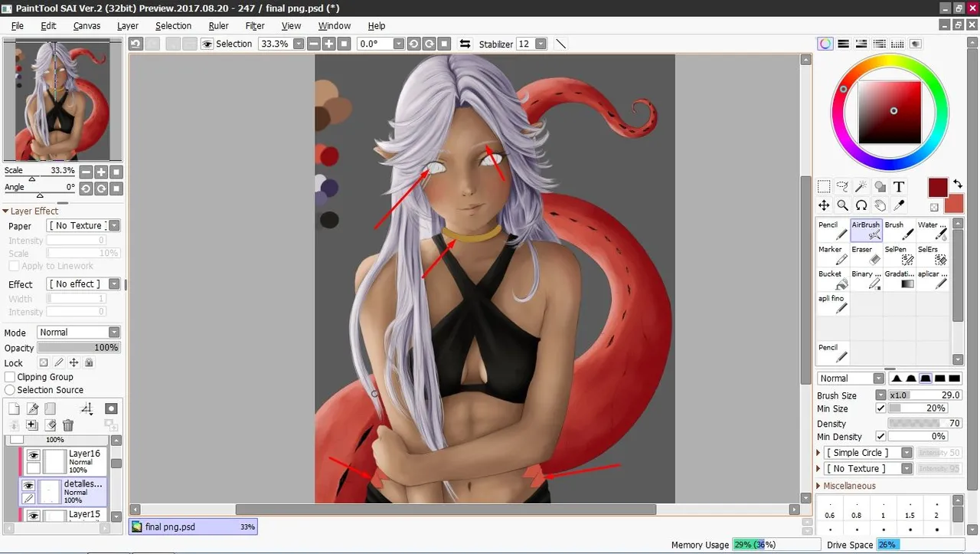
Task: Open the File menu
Action: (18, 26)
